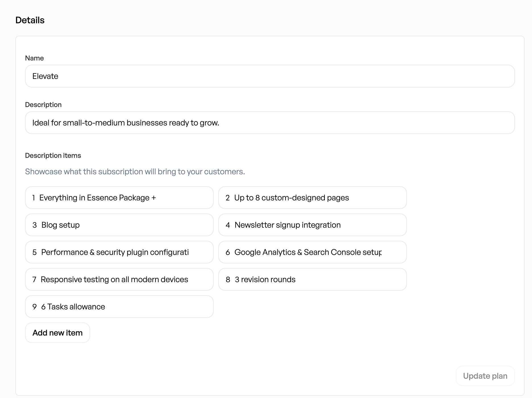Click the number 9 beside Tasks allowance
Image resolution: width=532 pixels, height=398 pixels.
click(x=35, y=307)
